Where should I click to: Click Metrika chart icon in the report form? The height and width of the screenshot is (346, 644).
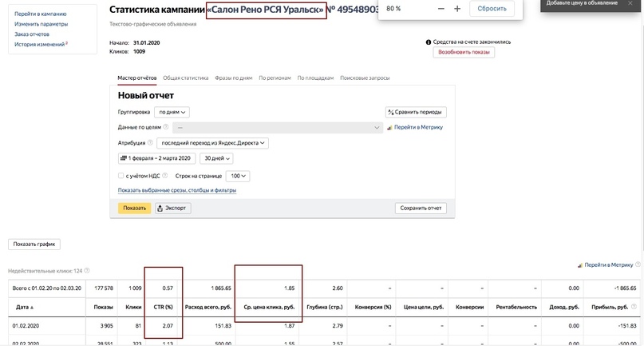tap(389, 128)
